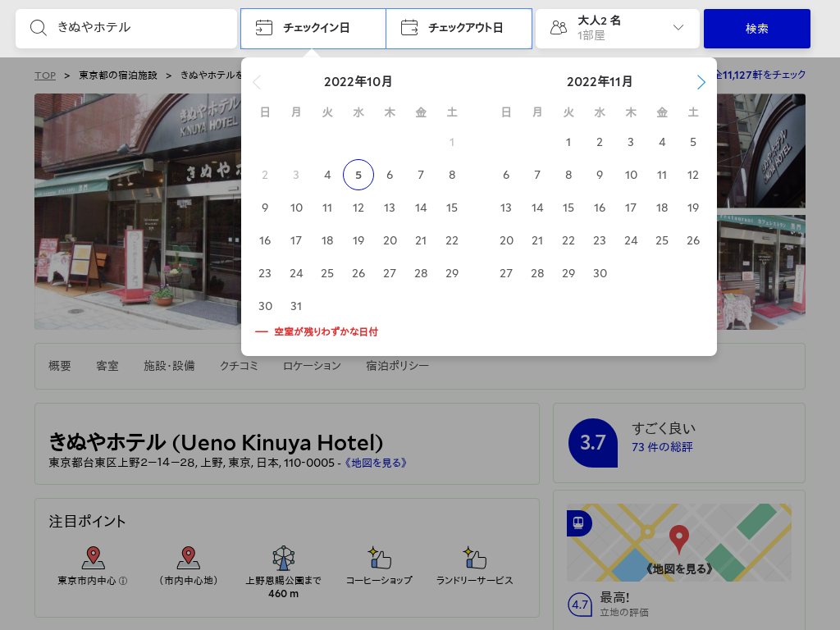Click the check-in calendar icon
Viewport: 840px width, 630px height.
[263, 27]
